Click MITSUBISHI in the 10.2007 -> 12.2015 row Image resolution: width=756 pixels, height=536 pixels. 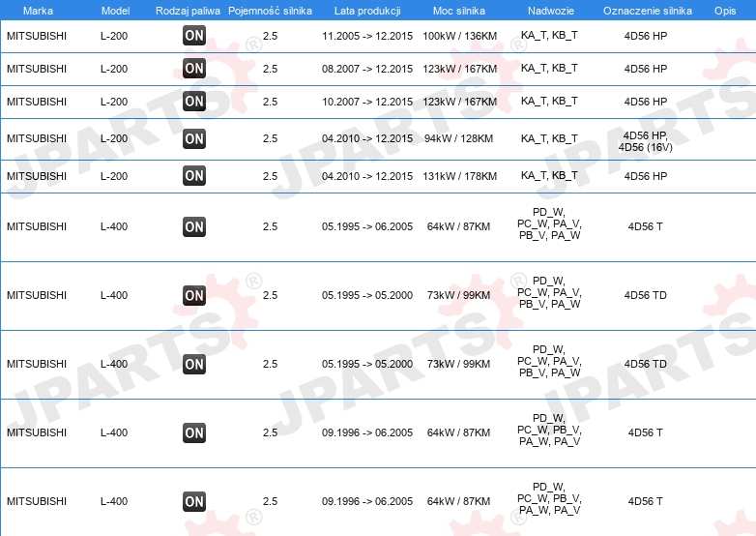[x=37, y=102]
